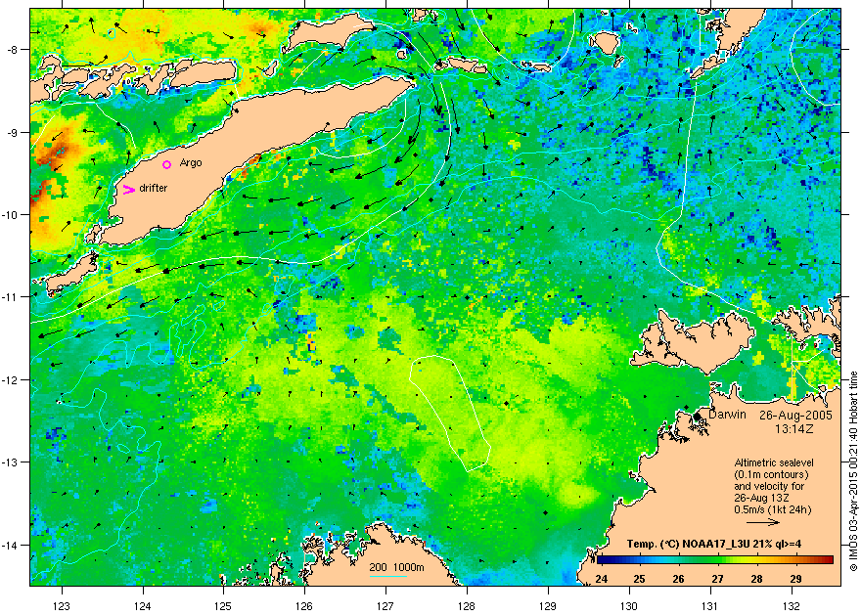The image size is (861, 616).
Task: Click the "13:14Z" time text
Action: point(794,428)
